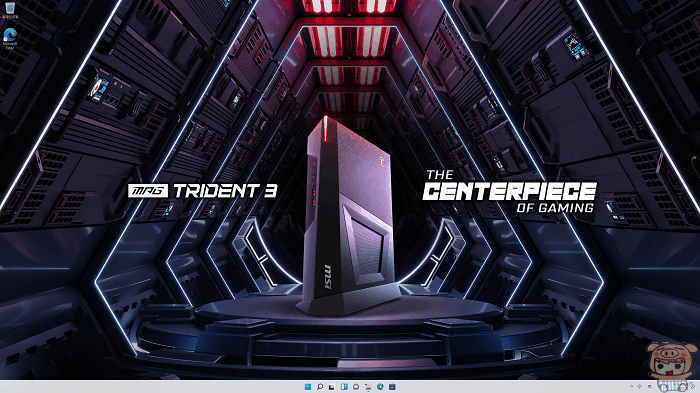This screenshot has height=393, width=700.
Task: Select the Microsoft Edge desktop shortcut
Action: click(x=10, y=34)
